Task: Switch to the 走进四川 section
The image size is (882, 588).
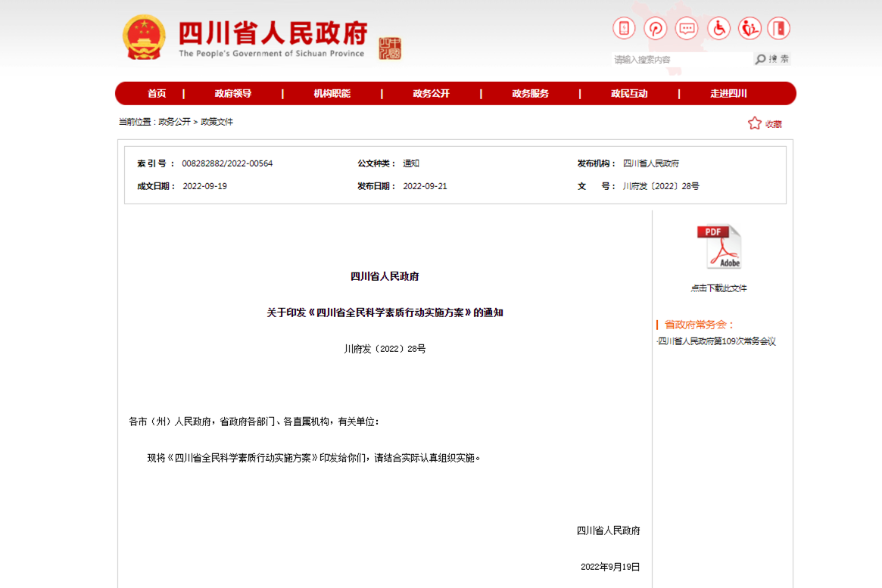Action: (x=729, y=93)
